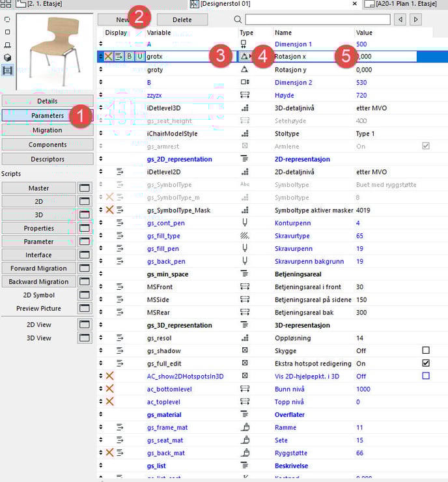Click child indent icon on grotx row
448x482 pixels.
[119, 56]
